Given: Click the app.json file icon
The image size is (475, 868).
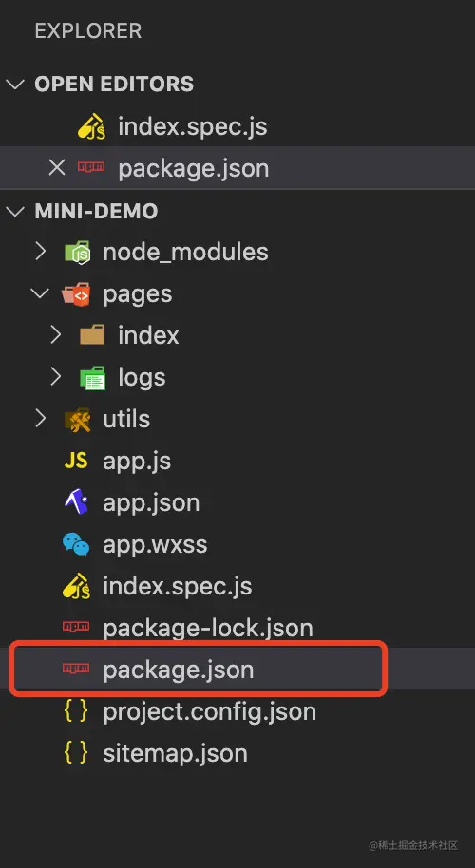Looking at the screenshot, I should click(76, 502).
